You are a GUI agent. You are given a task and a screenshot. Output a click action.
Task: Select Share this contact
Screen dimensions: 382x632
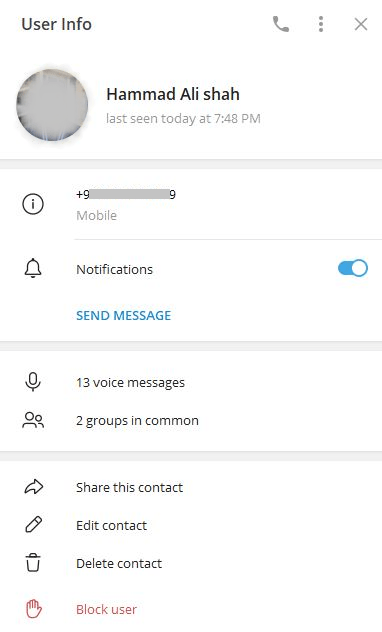click(x=129, y=487)
